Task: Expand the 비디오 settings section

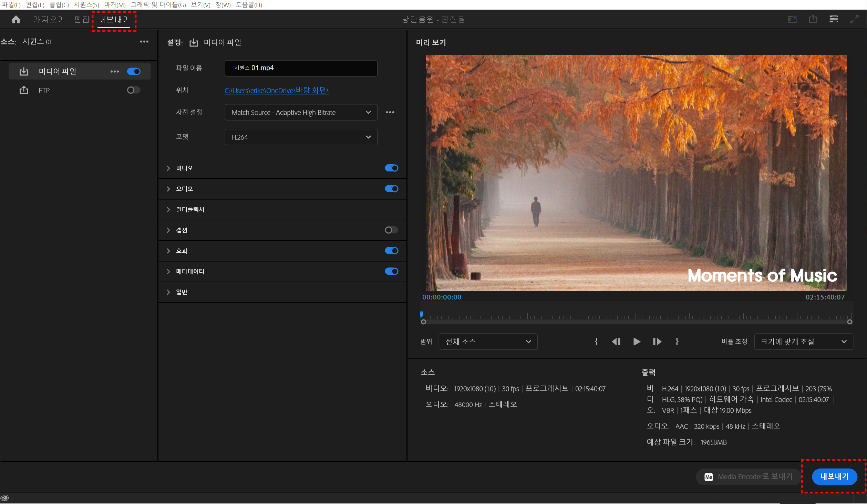Action: (x=168, y=168)
